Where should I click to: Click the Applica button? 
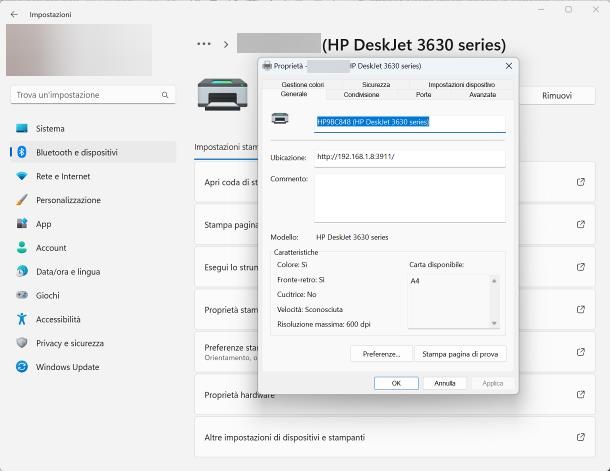click(493, 383)
